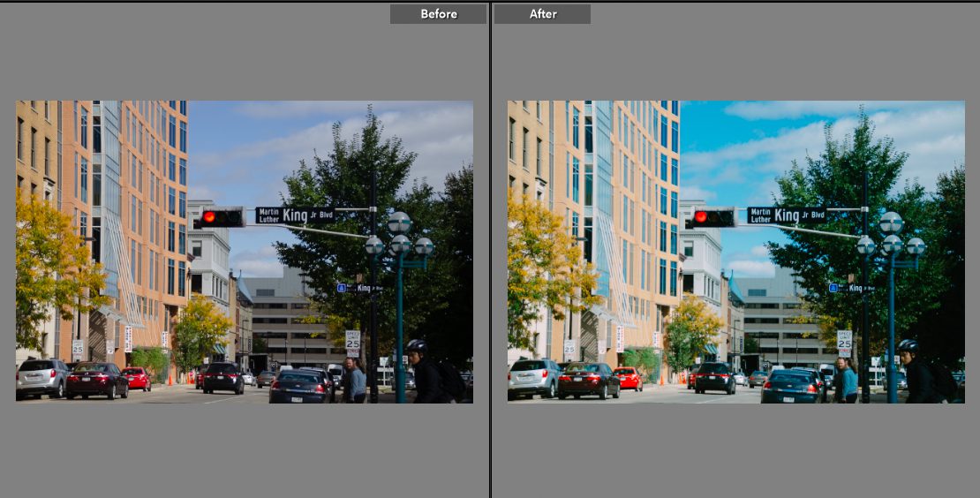Click the silver SUV in the After photo
Screen dimensions: 980x498
(x=532, y=378)
